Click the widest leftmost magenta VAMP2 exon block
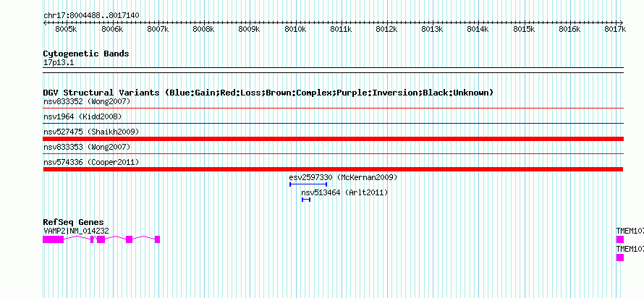This screenshot has width=644, height=298. [x=54, y=239]
